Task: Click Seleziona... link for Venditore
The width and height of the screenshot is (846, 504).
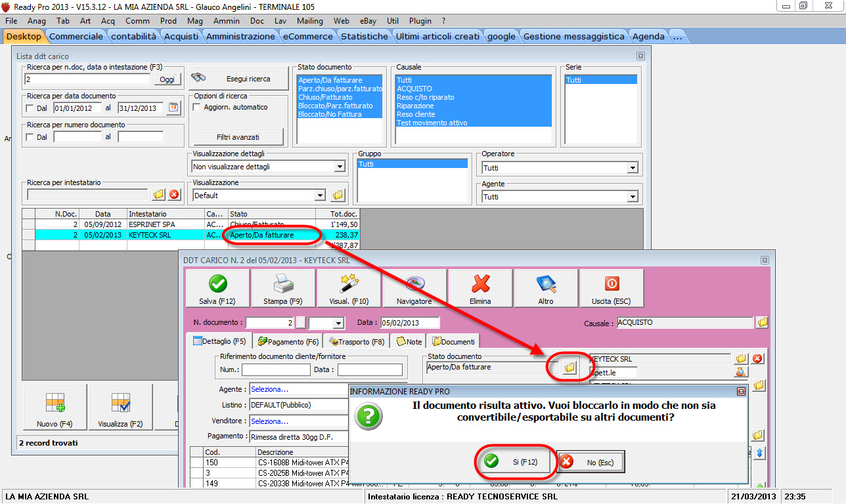Action: point(270,421)
